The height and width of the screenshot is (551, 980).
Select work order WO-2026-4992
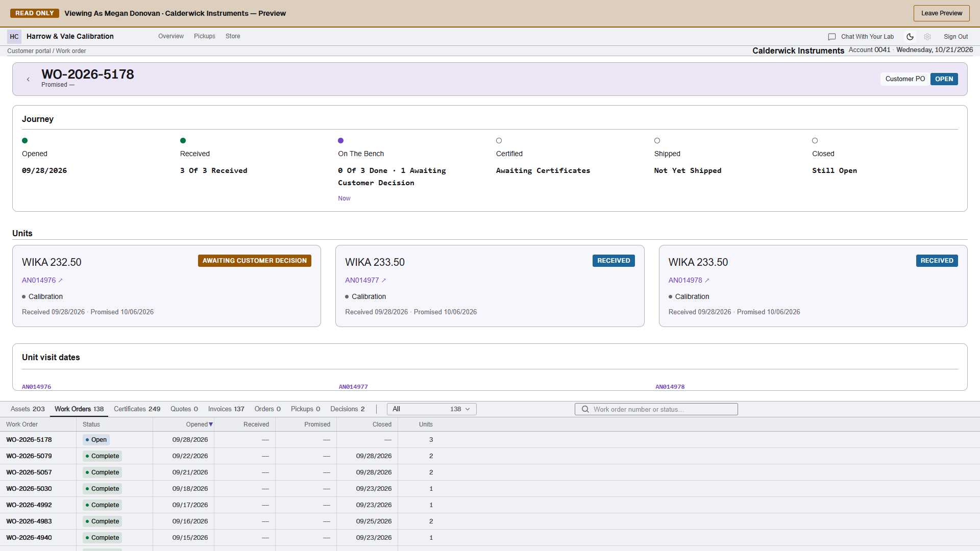coord(29,505)
